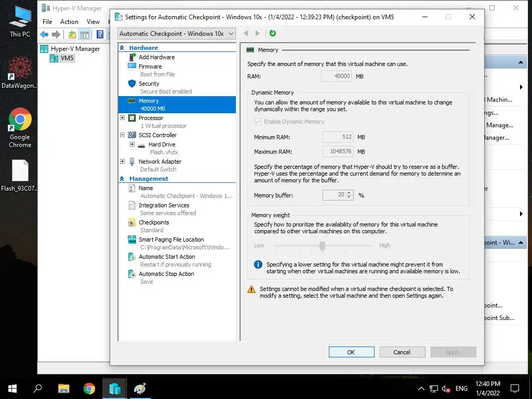Collapse the Hardware section header

pyautogui.click(x=122, y=48)
